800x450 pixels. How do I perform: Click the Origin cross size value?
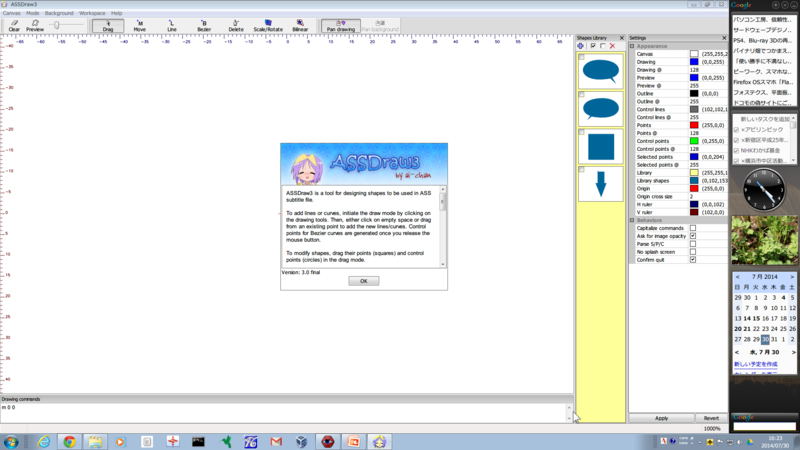point(708,196)
